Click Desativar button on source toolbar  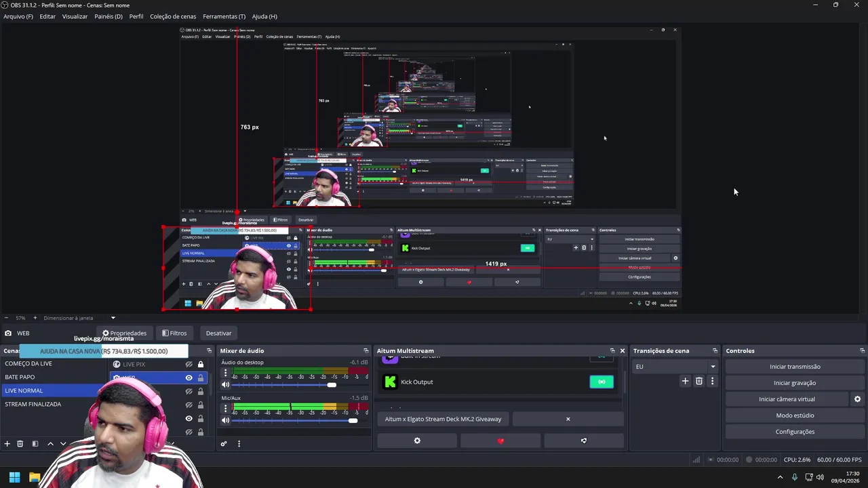(x=218, y=333)
